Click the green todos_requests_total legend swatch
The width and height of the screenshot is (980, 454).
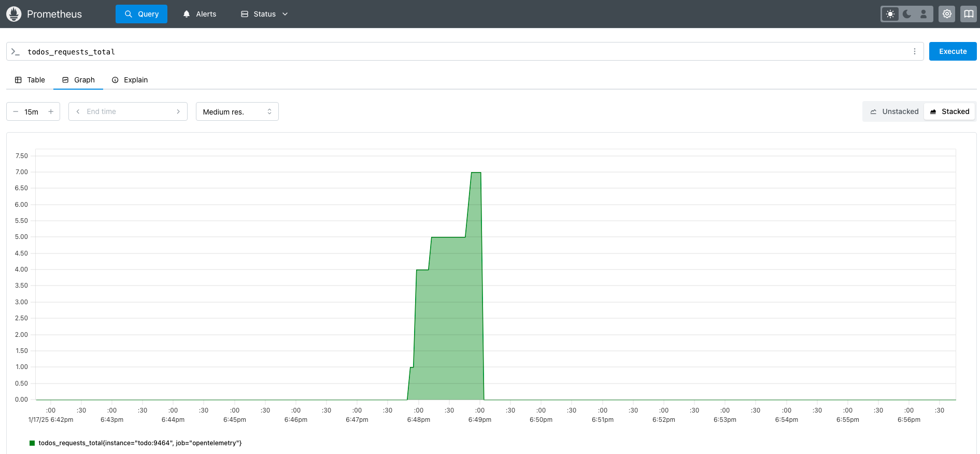click(x=32, y=443)
